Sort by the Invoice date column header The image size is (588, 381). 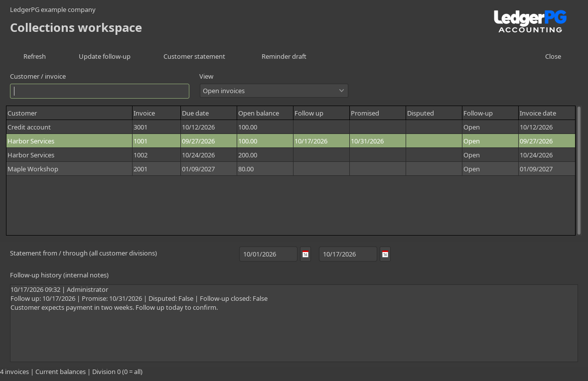(x=546, y=113)
